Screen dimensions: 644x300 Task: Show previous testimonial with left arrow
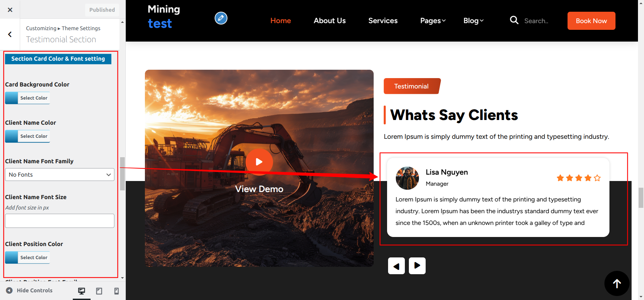tap(396, 266)
